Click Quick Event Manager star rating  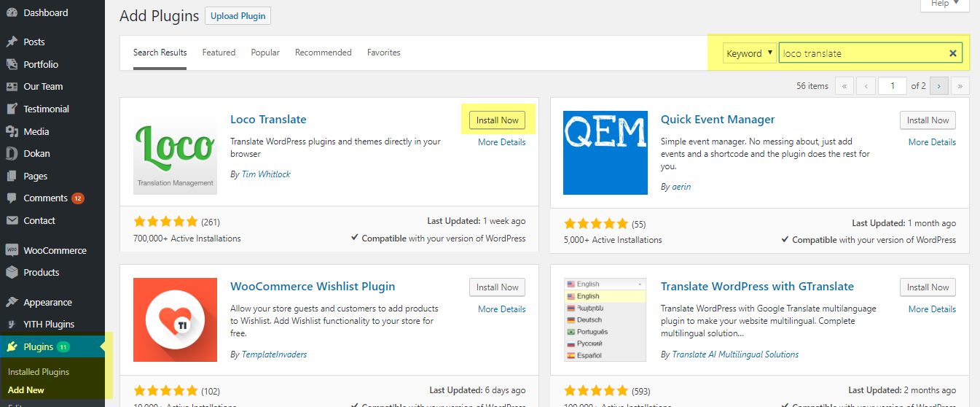[x=595, y=224]
